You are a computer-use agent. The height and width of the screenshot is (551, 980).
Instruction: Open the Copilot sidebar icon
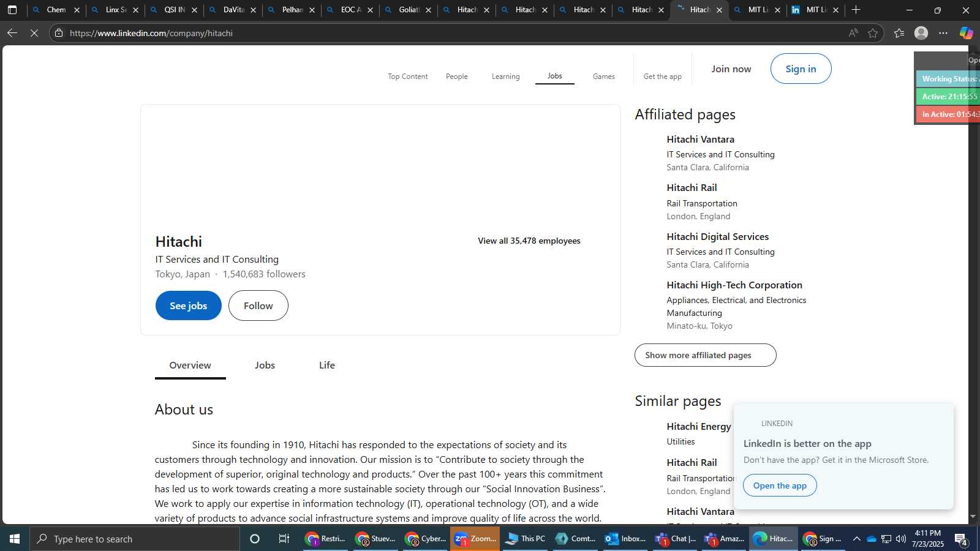click(x=966, y=33)
